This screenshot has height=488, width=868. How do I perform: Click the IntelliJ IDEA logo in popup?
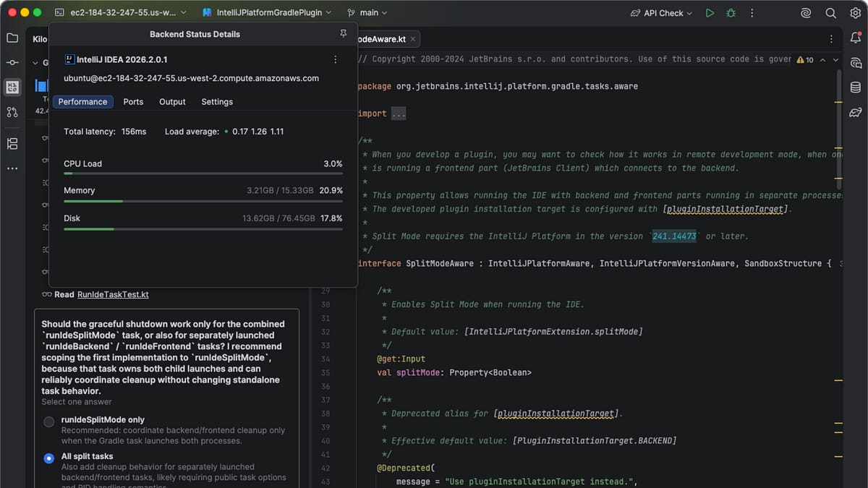69,59
